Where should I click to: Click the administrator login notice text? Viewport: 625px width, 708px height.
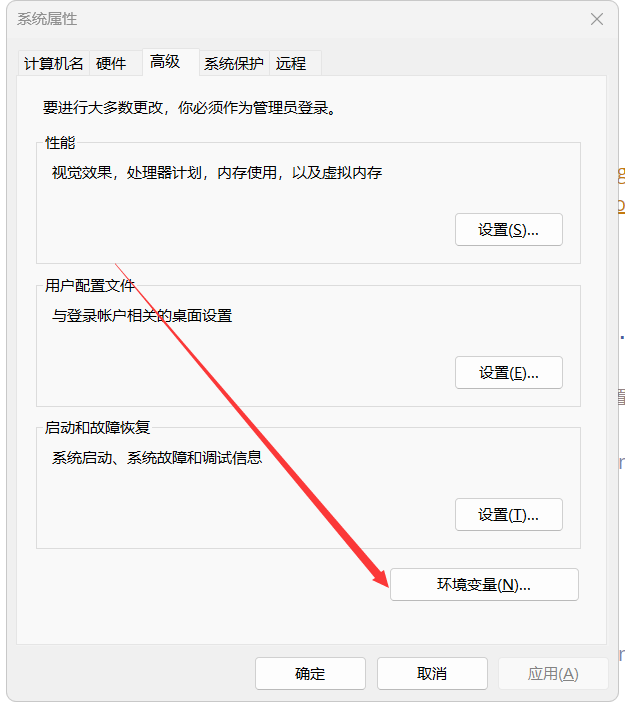coord(190,107)
